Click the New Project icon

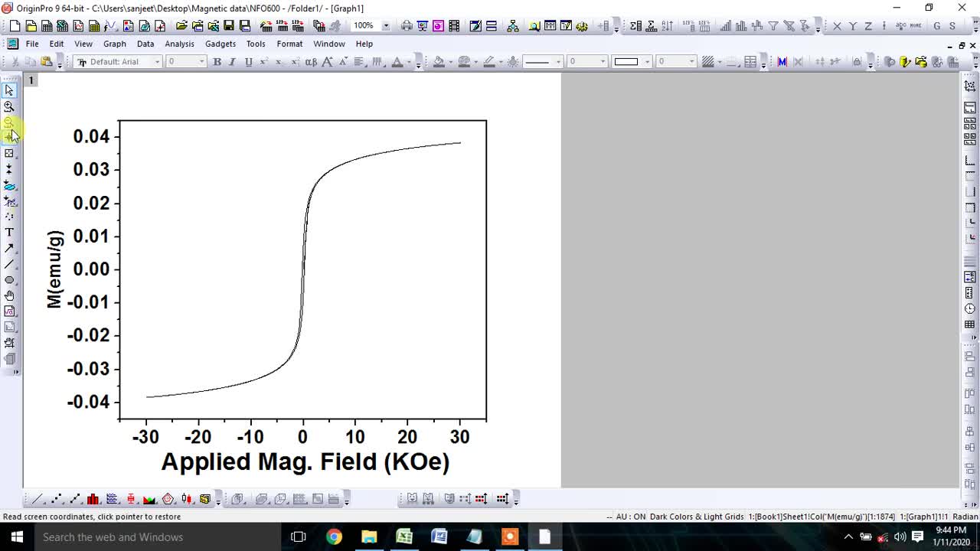pos(15,26)
